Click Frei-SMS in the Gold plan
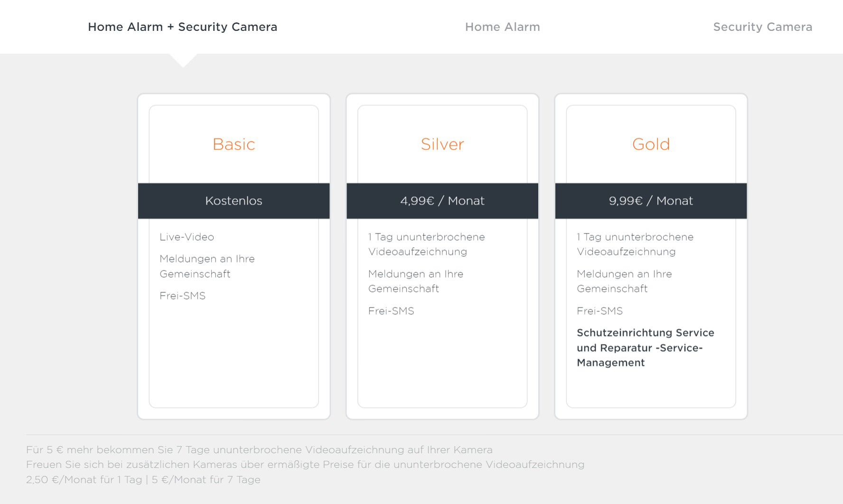 [x=600, y=311]
